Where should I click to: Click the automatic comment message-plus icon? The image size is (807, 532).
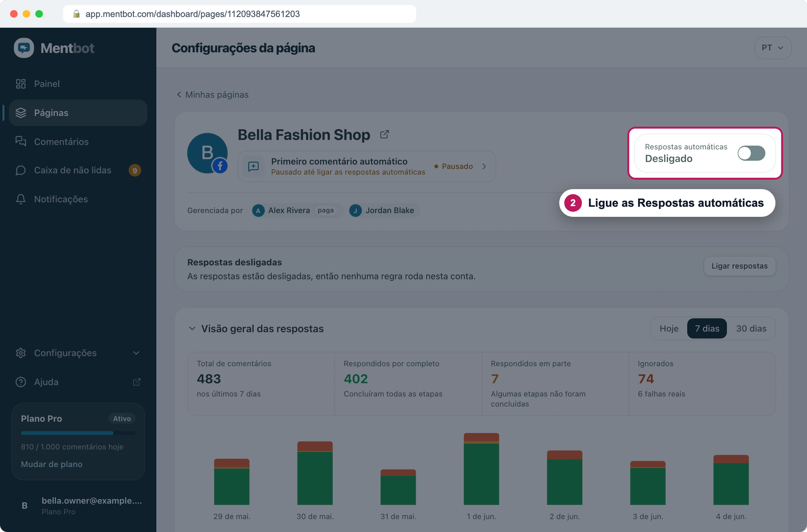[x=253, y=166]
